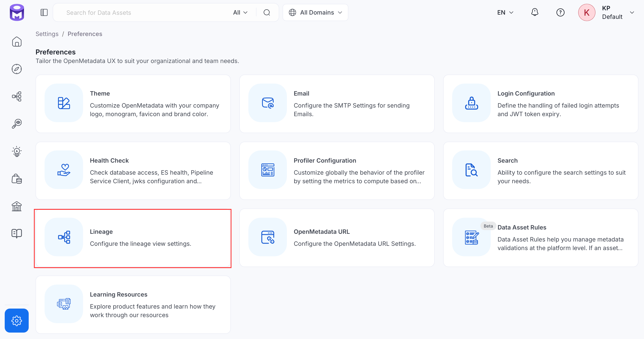This screenshot has height=339, width=644.
Task: Open Insights lightbulb sidebar icon
Action: [x=17, y=151]
